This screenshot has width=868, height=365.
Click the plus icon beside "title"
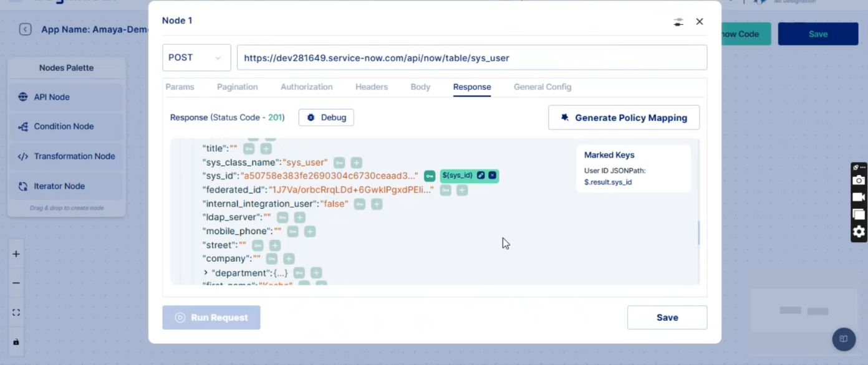coord(266,149)
